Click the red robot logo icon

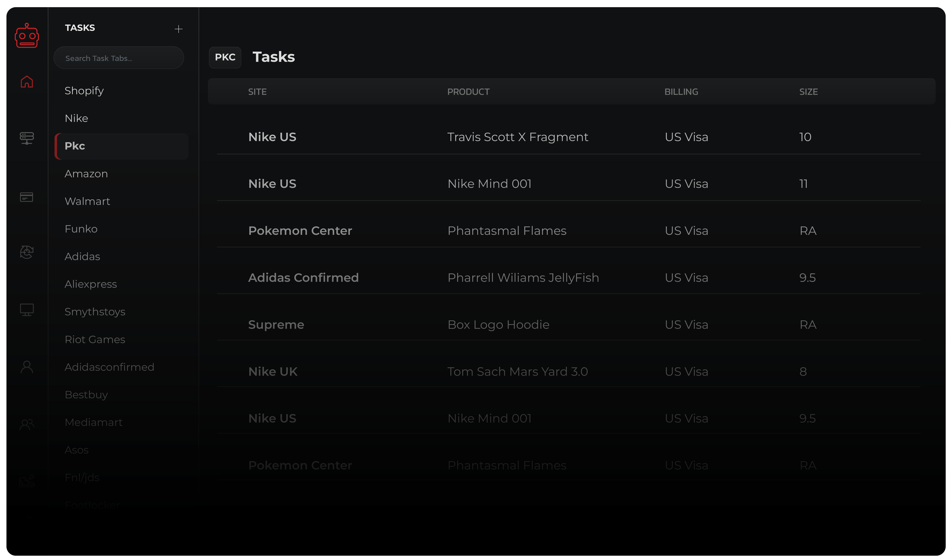pos(27,36)
